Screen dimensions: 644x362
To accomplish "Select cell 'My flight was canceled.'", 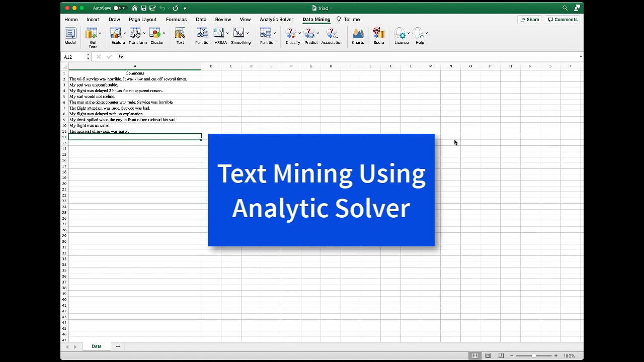I will coord(135,125).
